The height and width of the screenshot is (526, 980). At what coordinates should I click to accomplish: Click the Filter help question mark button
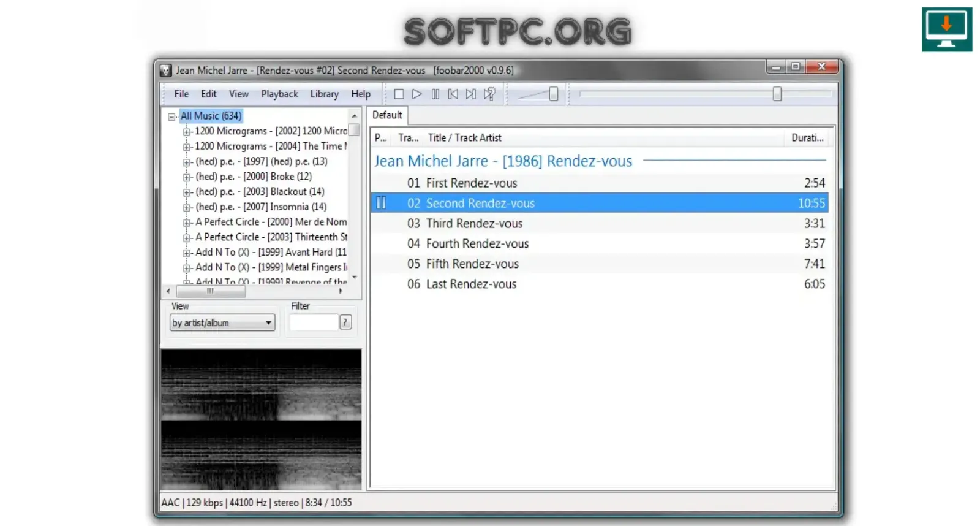[345, 322]
